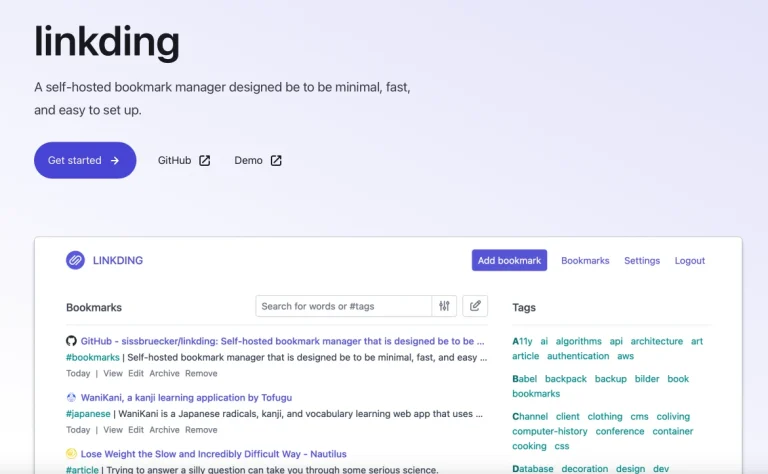Open the Settings nav item

pos(642,261)
